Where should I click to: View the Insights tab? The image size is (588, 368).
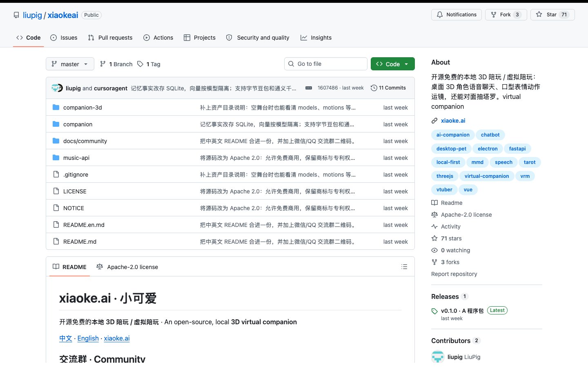pyautogui.click(x=316, y=38)
